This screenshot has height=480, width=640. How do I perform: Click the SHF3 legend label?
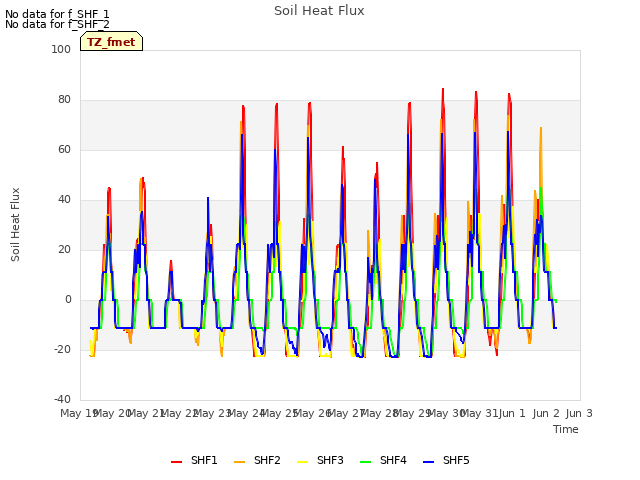330,460
